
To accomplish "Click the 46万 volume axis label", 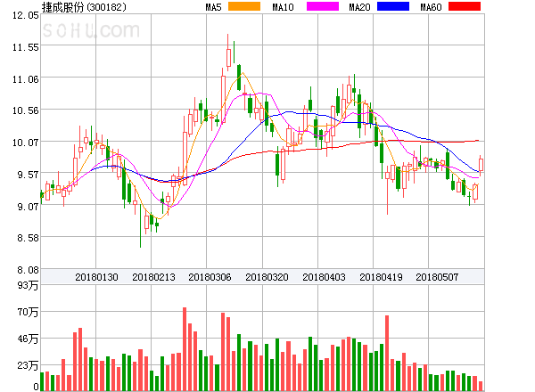I will click(x=28, y=339).
